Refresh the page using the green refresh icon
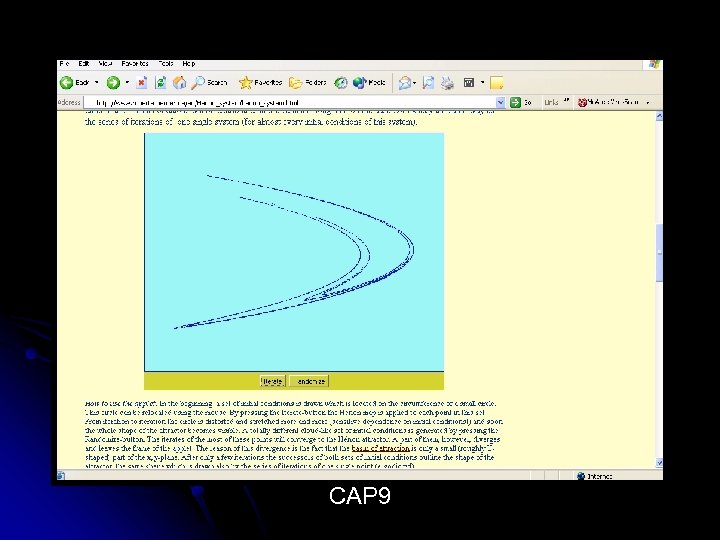 (x=160, y=83)
